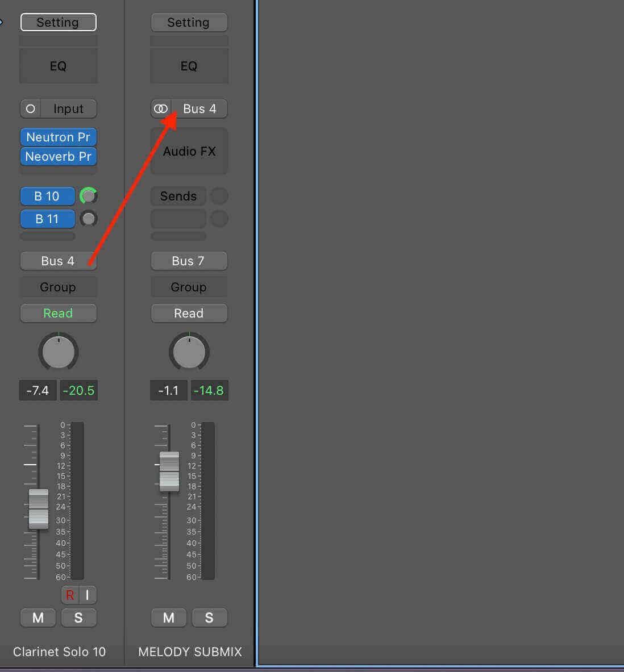Toggle the red R record enable button
The width and height of the screenshot is (624, 672).
tap(70, 595)
